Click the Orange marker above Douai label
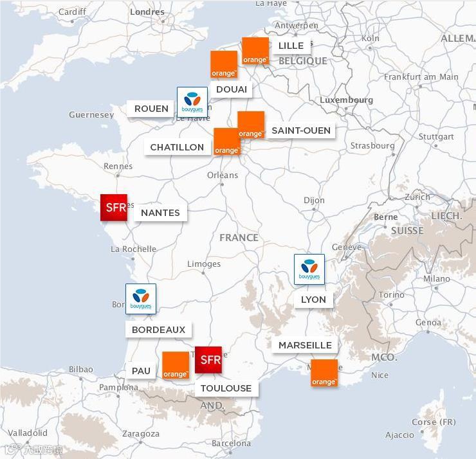The width and height of the screenshot is (476, 459). click(x=224, y=64)
